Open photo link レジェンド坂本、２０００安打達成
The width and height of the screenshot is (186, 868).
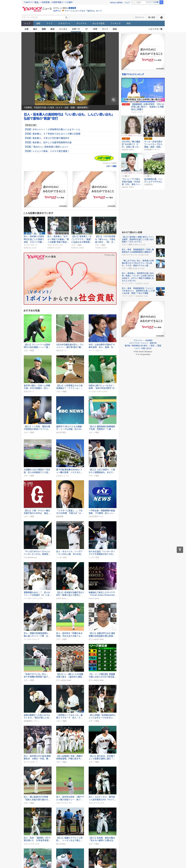point(47,151)
